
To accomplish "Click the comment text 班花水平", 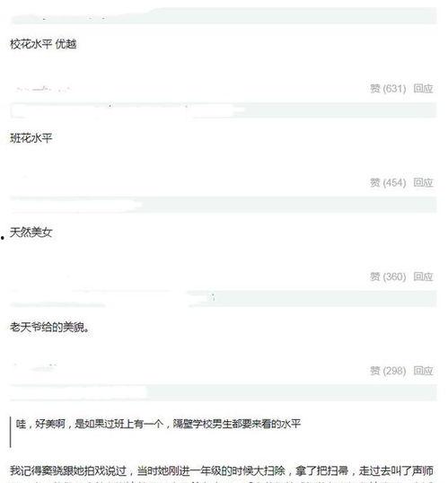I will [31, 138].
